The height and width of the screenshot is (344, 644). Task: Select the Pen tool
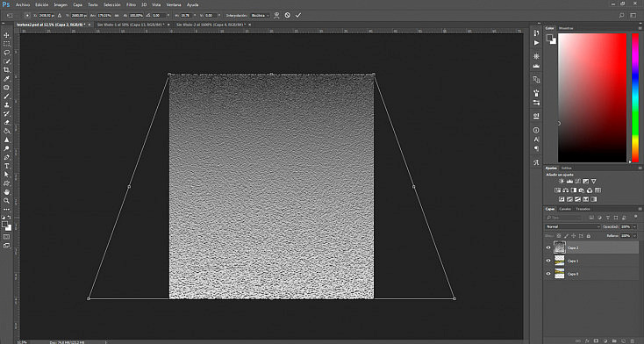click(x=6, y=157)
